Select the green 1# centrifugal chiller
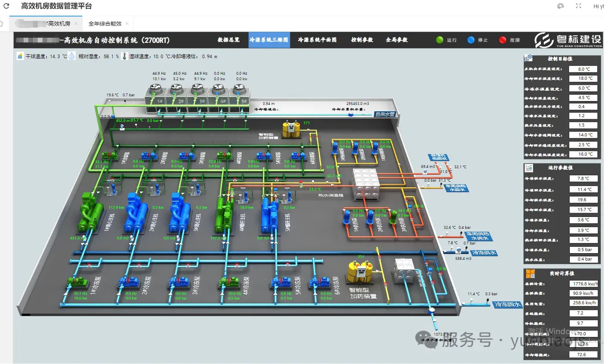Viewport: 604px width, 364px height. (90, 212)
